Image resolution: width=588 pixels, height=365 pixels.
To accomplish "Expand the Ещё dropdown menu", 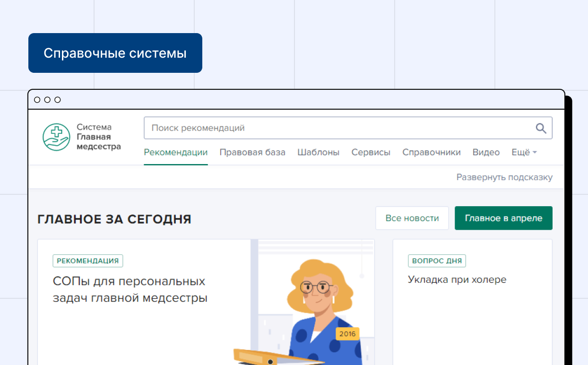I will click(x=524, y=152).
